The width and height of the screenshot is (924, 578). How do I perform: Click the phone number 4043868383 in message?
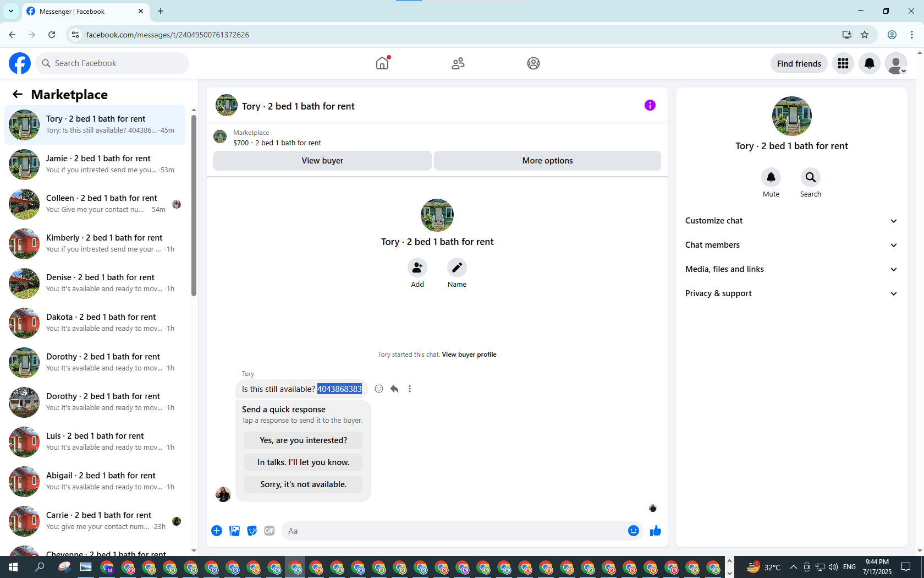point(339,389)
